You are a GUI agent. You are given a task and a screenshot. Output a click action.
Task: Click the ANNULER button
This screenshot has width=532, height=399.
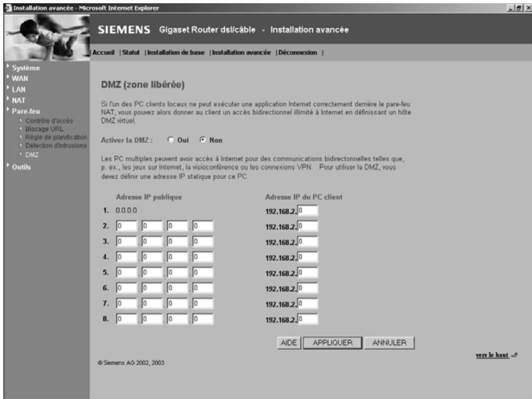390,343
